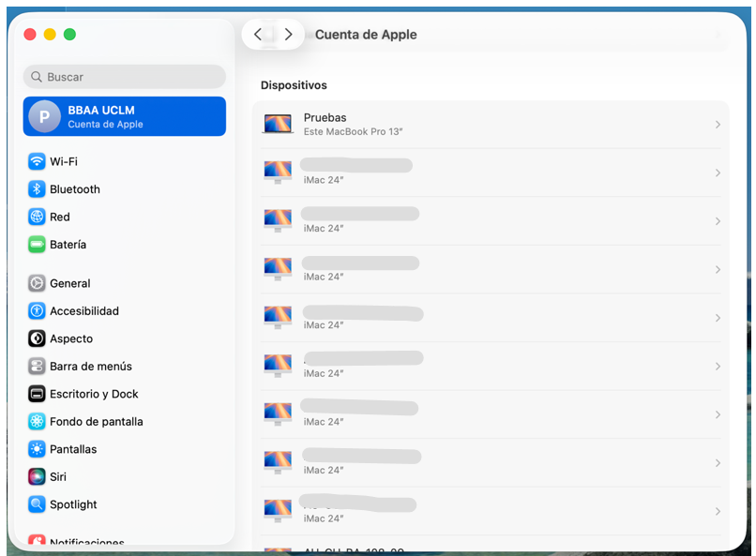
Task: Select the Bluetooth icon in sidebar
Action: coord(37,189)
